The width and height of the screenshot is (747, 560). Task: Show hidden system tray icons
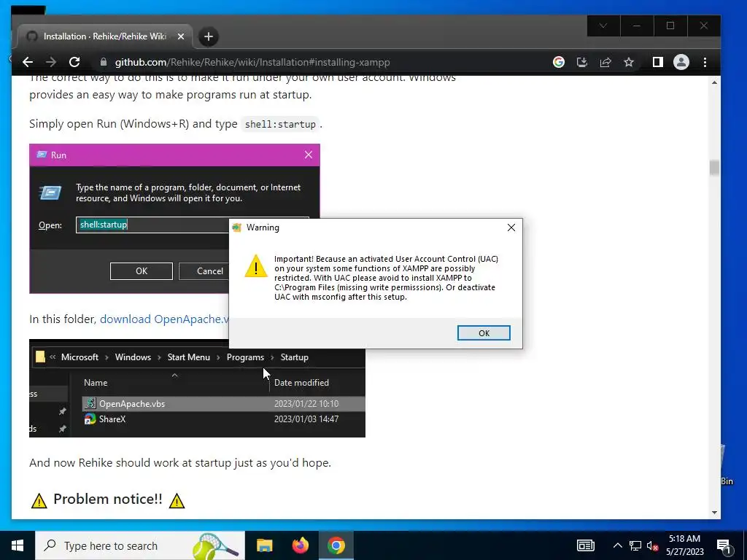(x=617, y=545)
